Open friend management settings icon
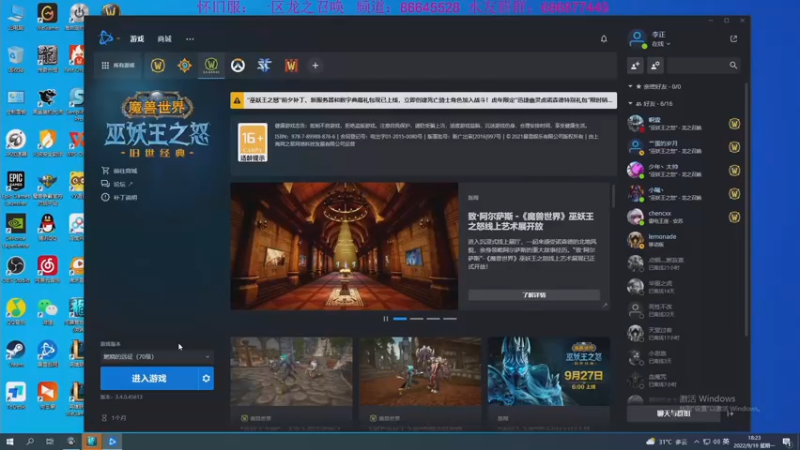Screen dimensions: 800x450 (x=656, y=65)
